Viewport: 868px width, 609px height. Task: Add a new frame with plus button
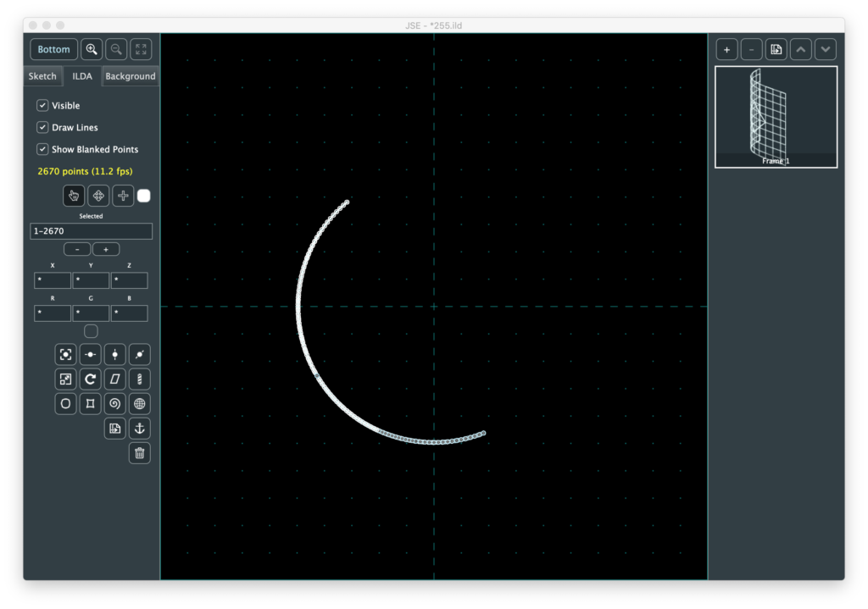(726, 49)
